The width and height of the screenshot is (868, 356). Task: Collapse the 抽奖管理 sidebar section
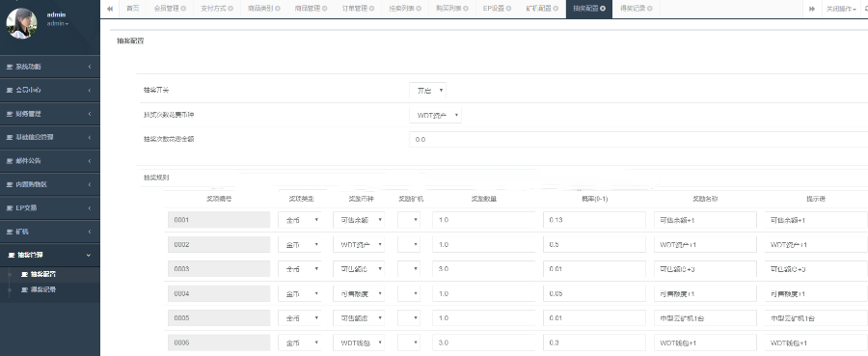[x=50, y=256]
